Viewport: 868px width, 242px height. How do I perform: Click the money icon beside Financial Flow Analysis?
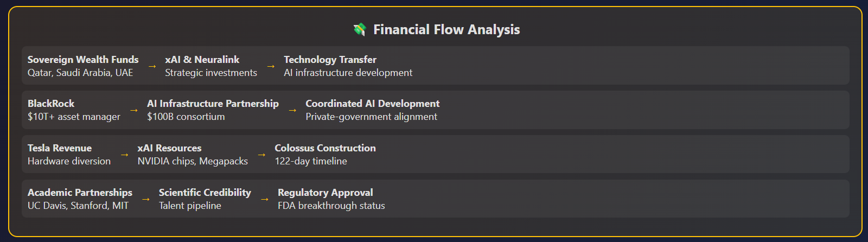[x=359, y=29]
